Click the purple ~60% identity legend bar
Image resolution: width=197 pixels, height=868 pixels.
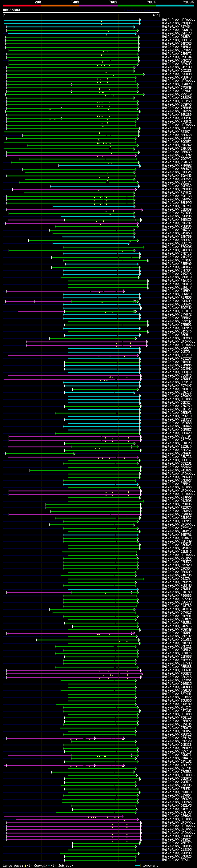pyautogui.click(x=99, y=6)
